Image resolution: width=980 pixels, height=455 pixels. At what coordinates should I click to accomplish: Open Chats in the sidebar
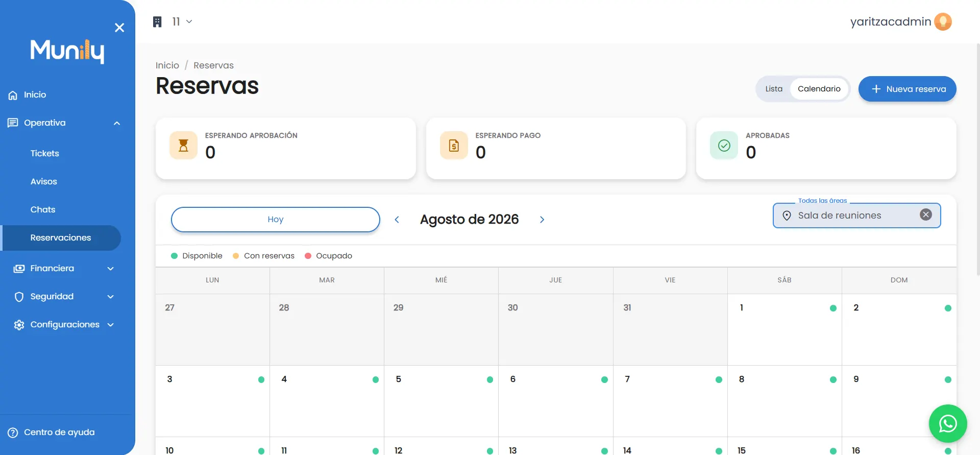(x=42, y=209)
